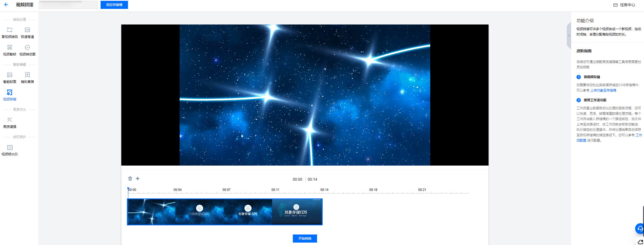
Task: Select the first starry clip thumbnail
Action: pos(152,212)
